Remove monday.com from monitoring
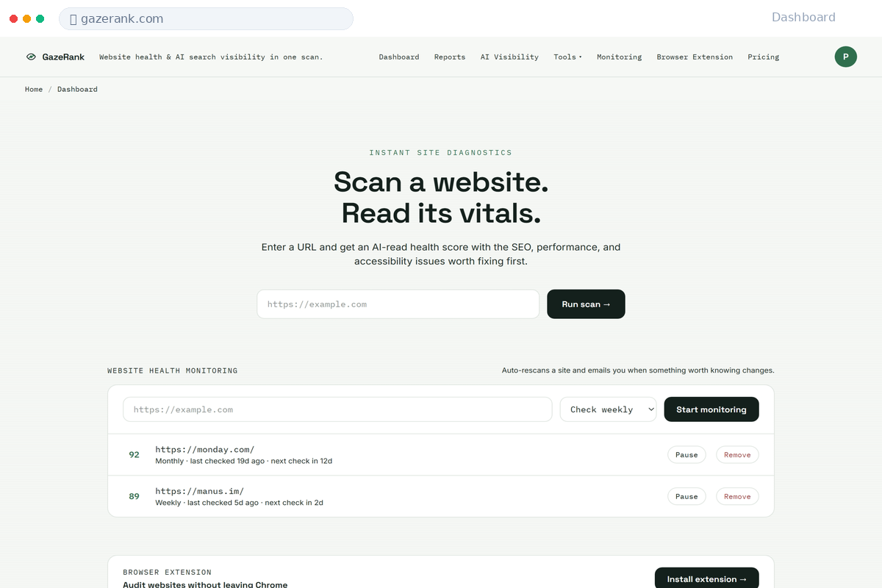Image resolution: width=882 pixels, height=588 pixels. click(737, 455)
